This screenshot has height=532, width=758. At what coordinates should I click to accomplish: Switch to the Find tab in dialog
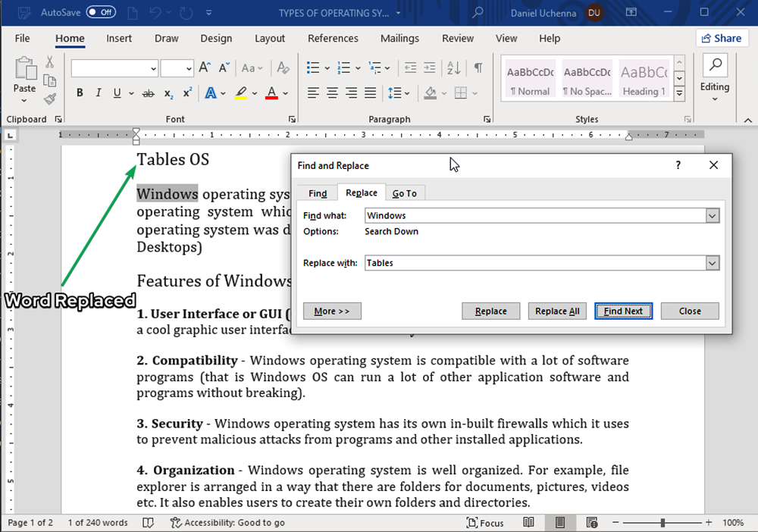pyautogui.click(x=318, y=193)
